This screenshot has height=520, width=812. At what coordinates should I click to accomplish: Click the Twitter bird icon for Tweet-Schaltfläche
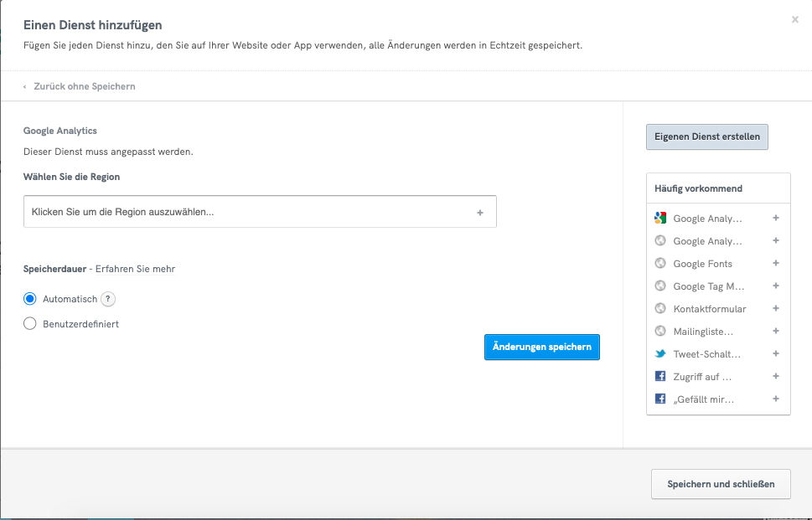point(660,354)
